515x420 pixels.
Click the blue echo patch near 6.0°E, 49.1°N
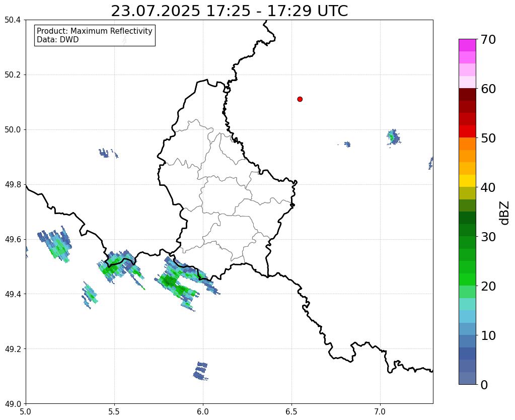(201, 371)
